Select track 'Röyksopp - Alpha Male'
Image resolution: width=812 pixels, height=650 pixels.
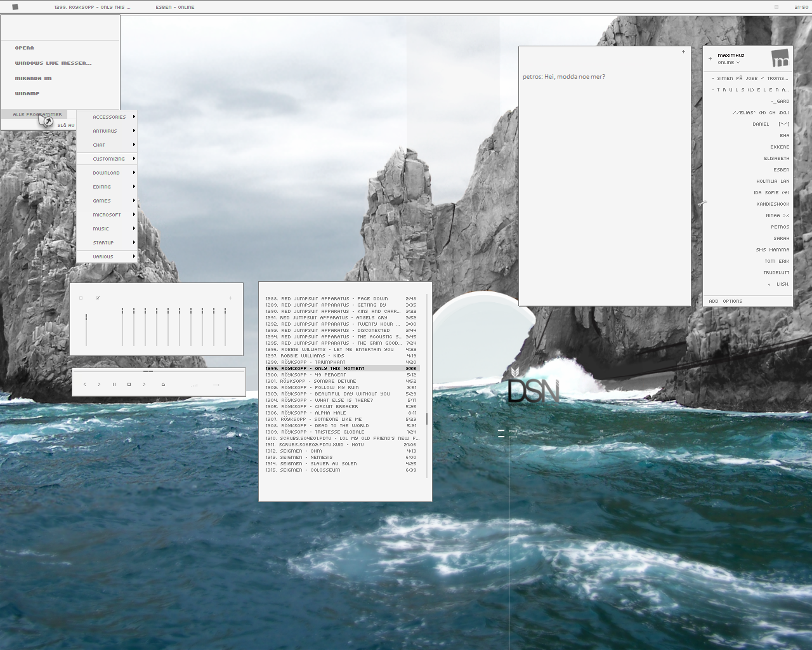click(x=343, y=413)
